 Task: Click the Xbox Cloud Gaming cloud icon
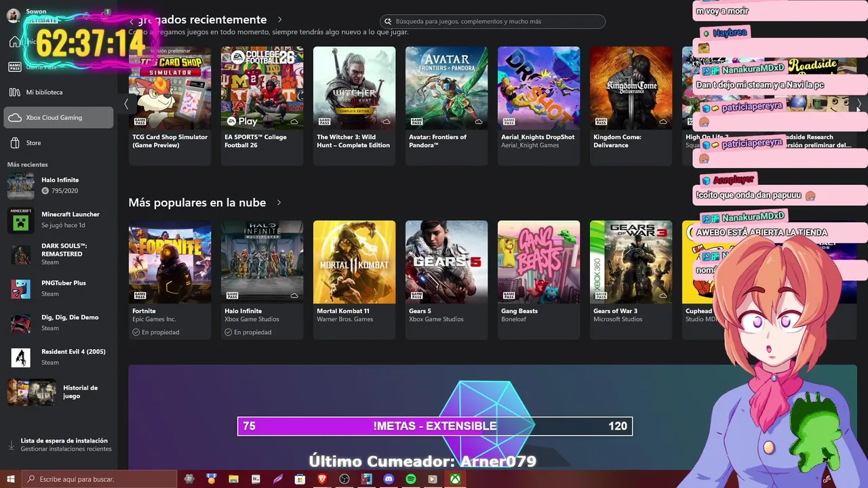[14, 117]
